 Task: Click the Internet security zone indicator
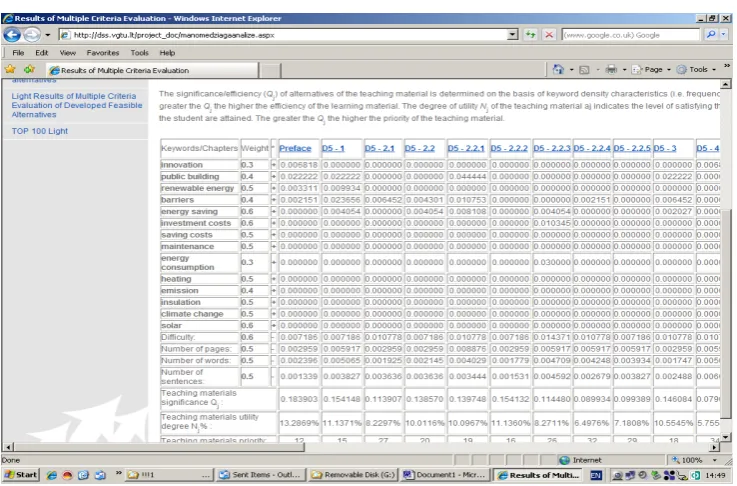tap(580, 460)
